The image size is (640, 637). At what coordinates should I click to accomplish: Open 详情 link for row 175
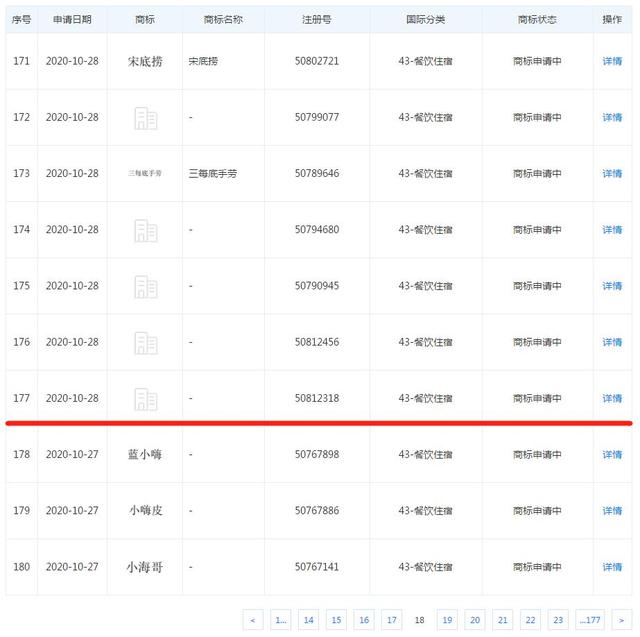tap(612, 286)
